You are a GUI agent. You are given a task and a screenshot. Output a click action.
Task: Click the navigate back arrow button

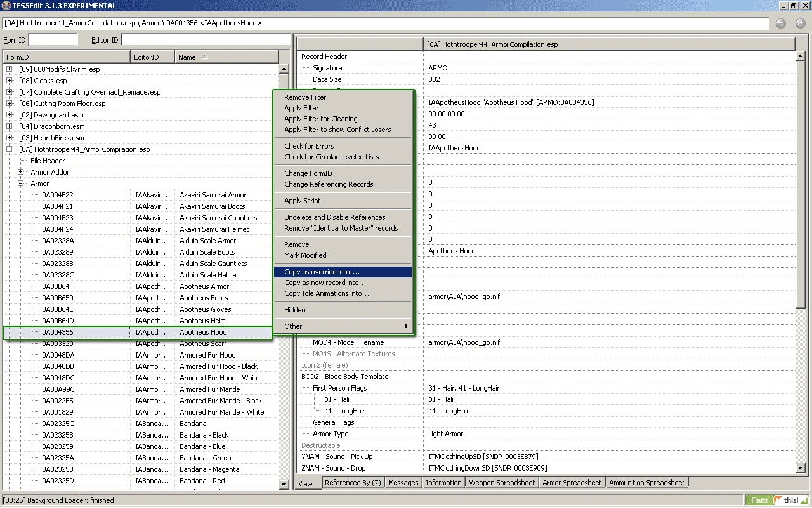point(781,23)
